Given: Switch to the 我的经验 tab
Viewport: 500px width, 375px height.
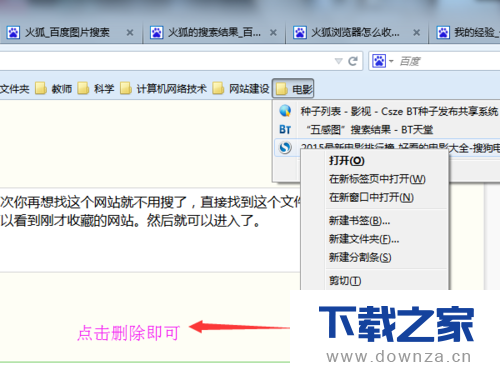Looking at the screenshot, I should point(465,32).
